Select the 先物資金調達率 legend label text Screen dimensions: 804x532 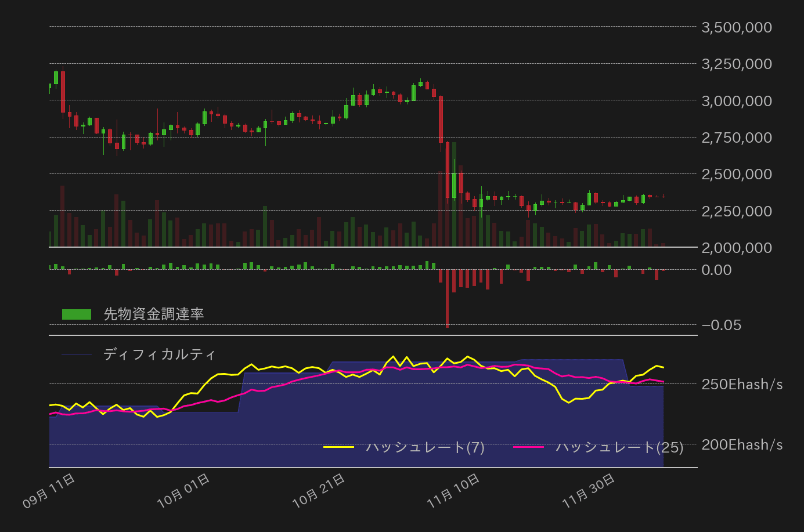point(153,314)
